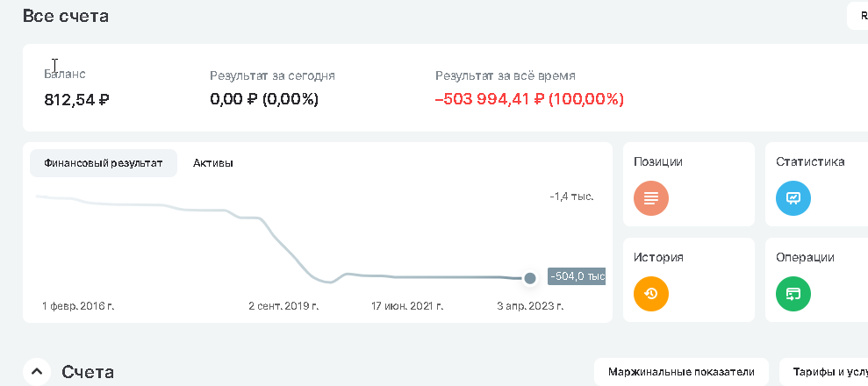Click the chart's end-point marker dot

(529, 278)
